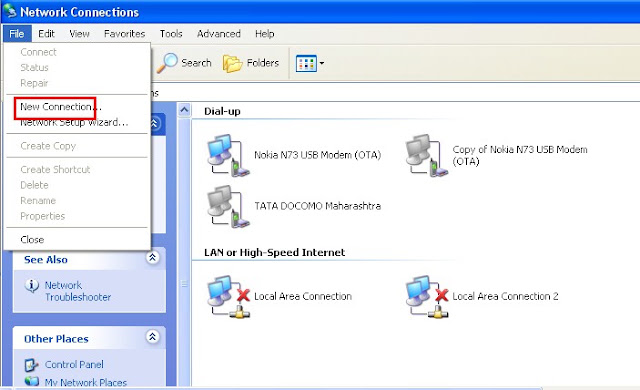Click the disabled Repair menu entry
This screenshot has height=390, width=640.
(77, 83)
